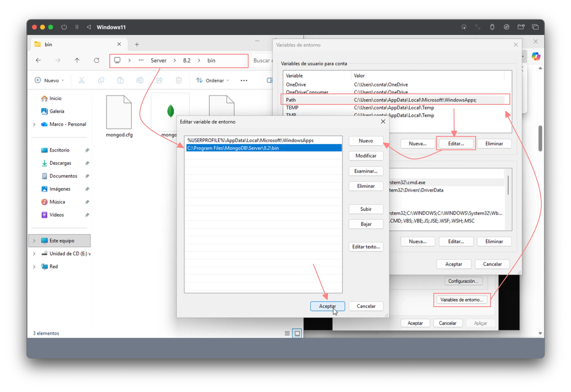The width and height of the screenshot is (571, 392).
Task: Expand the Este equipo tree node
Action: (x=34, y=241)
